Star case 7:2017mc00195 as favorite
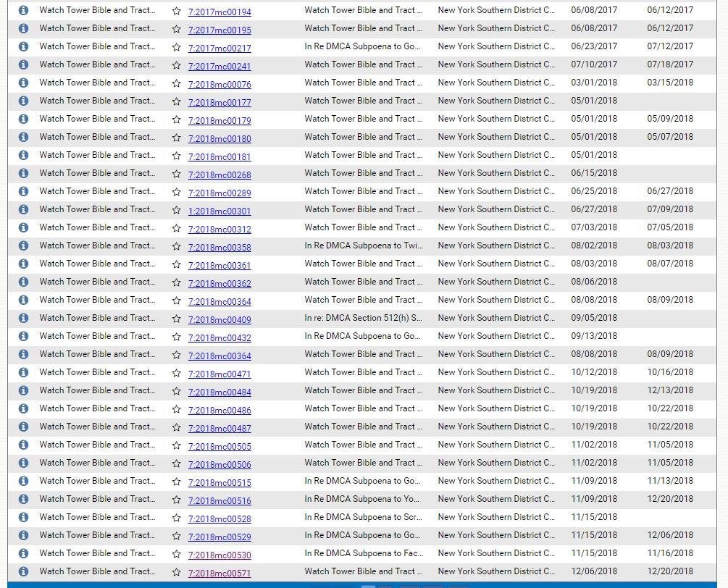This screenshot has height=588, width=728. [x=177, y=29]
